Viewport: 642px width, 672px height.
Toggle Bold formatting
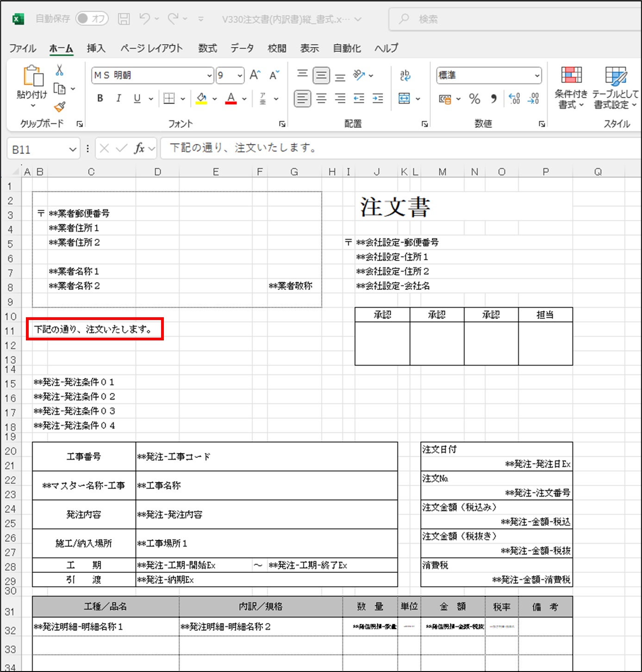(100, 99)
